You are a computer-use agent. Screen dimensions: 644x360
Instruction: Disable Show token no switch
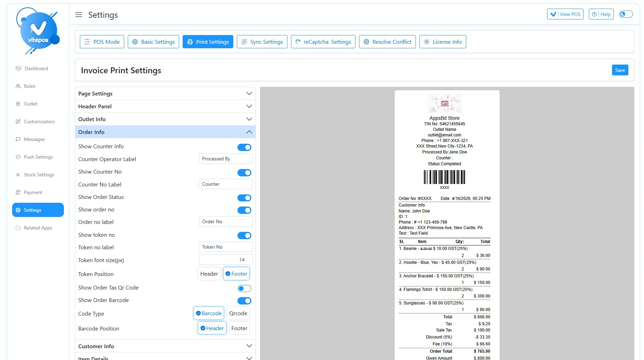[244, 235]
